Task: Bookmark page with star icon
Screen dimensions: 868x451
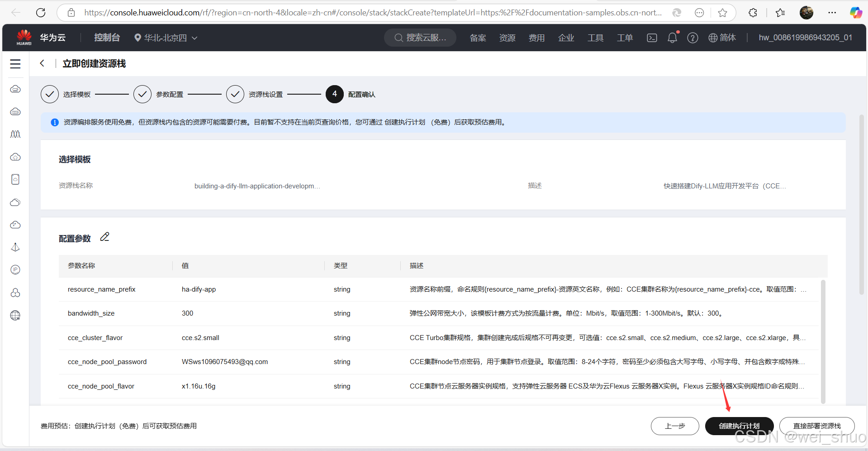Action: tap(722, 13)
